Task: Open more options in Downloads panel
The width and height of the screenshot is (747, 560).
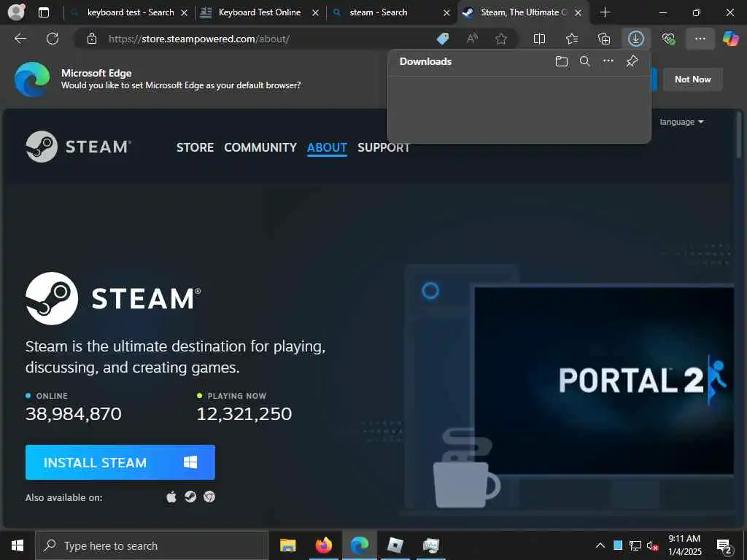Action: pos(608,61)
